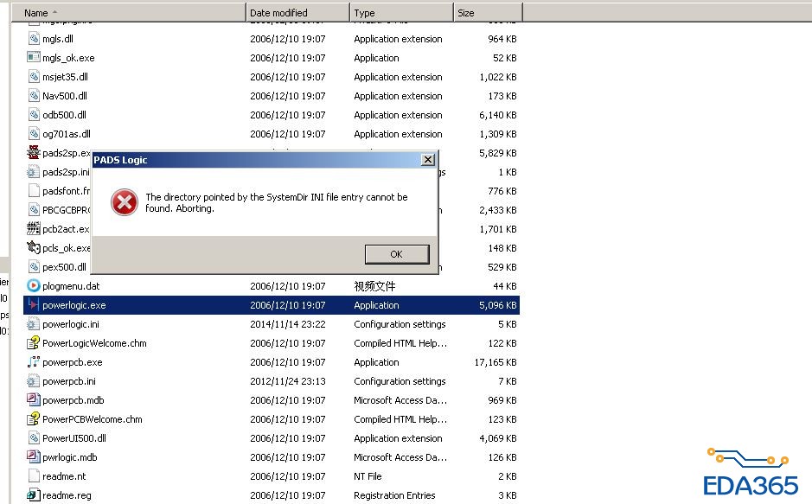Click the NT File type of readme.nt

pyautogui.click(x=368, y=476)
